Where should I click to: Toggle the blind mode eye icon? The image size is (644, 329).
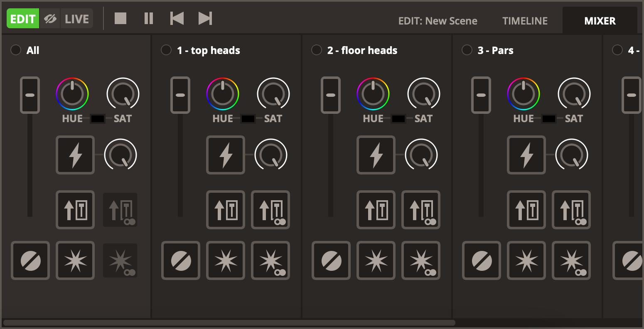click(x=50, y=19)
